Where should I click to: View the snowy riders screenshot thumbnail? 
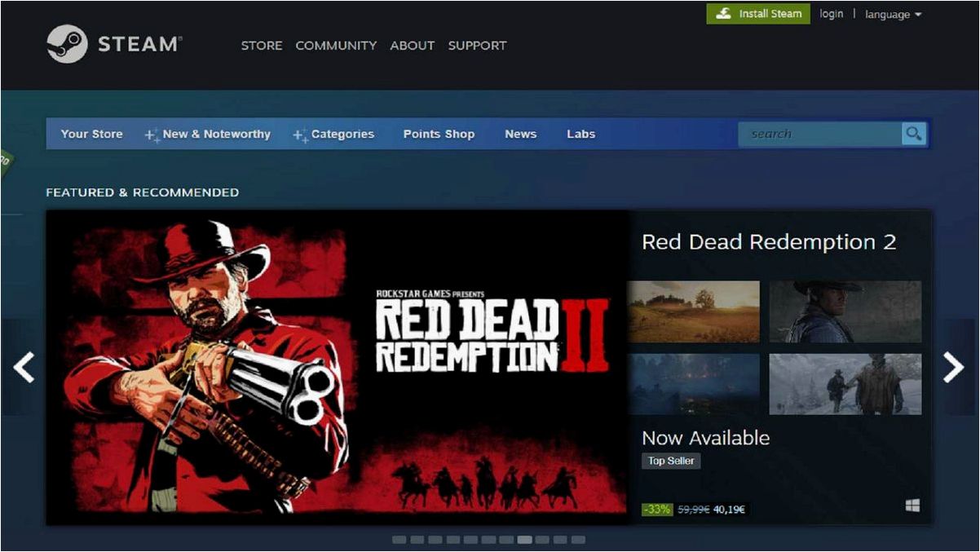(845, 384)
